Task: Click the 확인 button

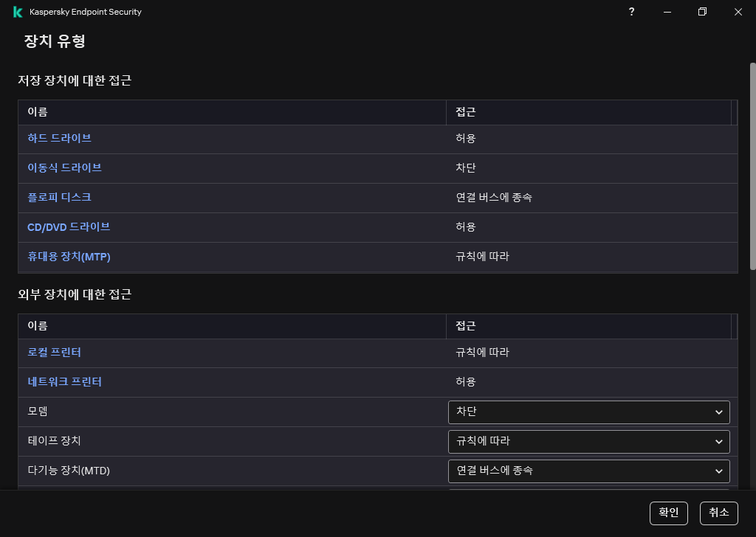Action: [668, 513]
